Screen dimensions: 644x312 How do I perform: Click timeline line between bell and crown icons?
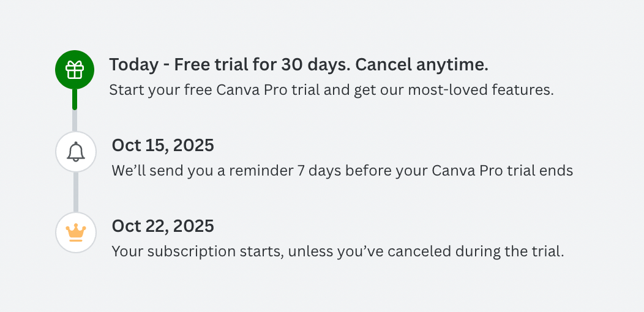[76, 191]
